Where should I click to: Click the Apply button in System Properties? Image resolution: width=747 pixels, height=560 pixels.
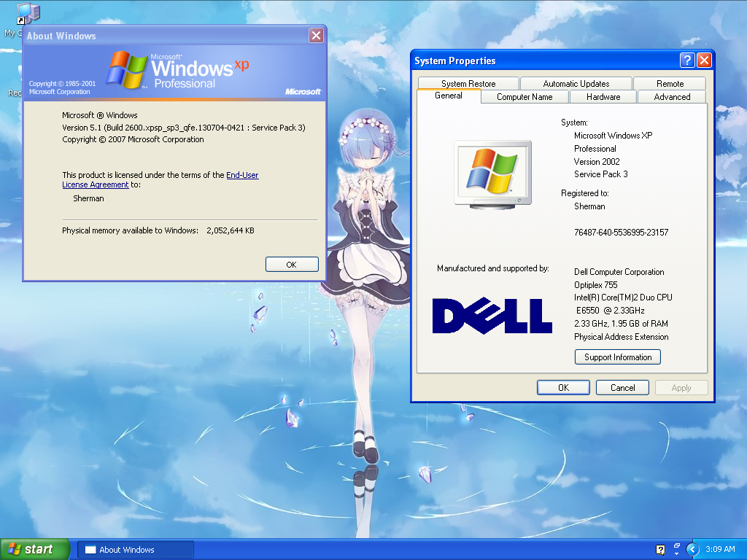click(681, 388)
